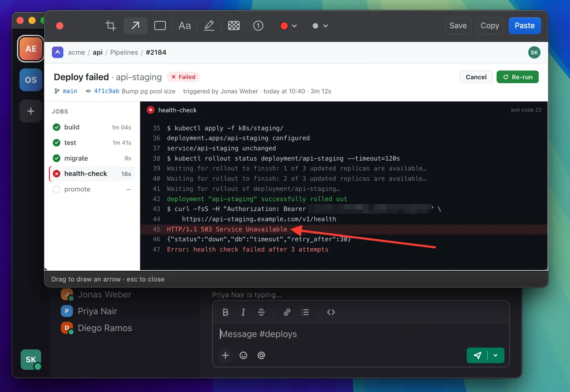Select the numbered step counter tool
This screenshot has width=570, height=392.
coord(258,26)
